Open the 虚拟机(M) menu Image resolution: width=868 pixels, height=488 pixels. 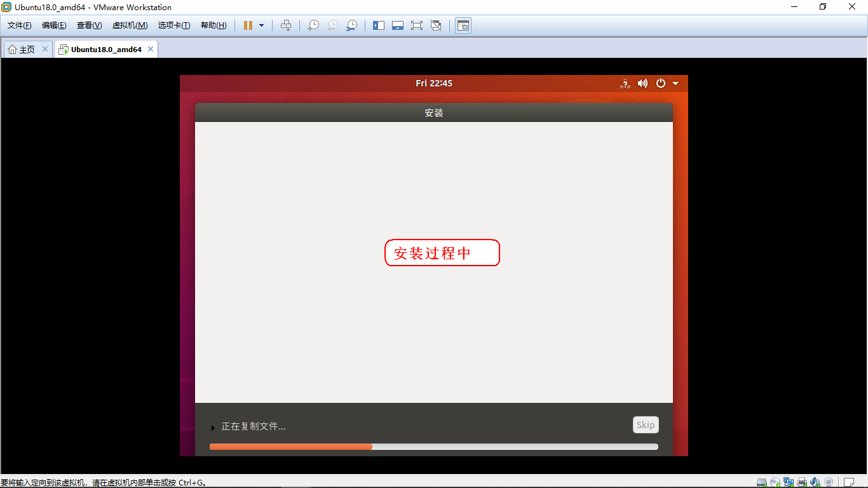pos(130,25)
